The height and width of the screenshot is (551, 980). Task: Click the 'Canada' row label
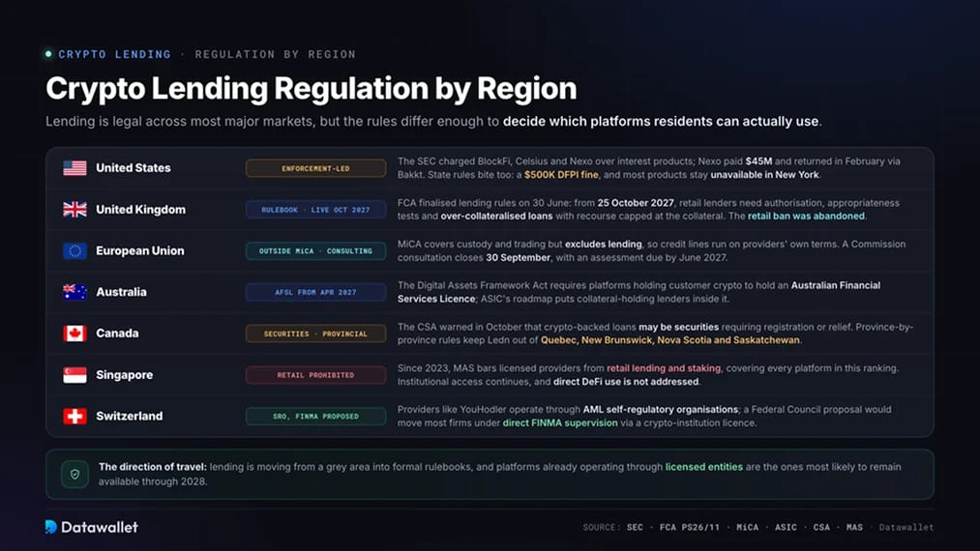[x=117, y=333]
